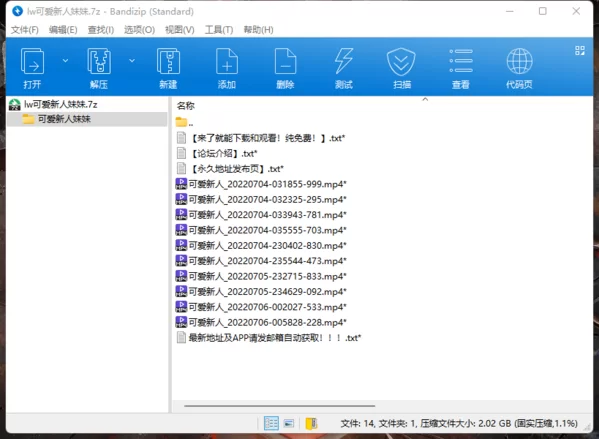The height and width of the screenshot is (439, 599).
Task: Switch to thumbnail view in status bar
Action: click(289, 423)
